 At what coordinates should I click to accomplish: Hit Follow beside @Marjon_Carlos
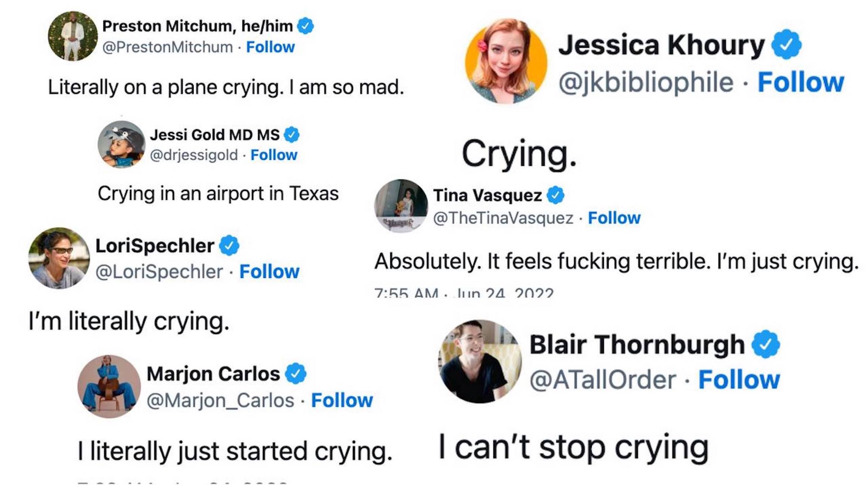point(342,400)
